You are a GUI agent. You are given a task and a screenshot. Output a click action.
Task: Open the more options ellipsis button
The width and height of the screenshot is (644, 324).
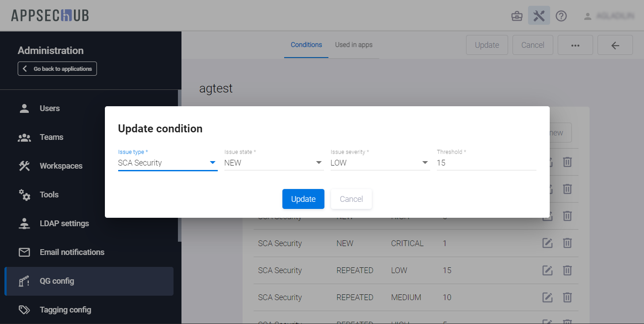[x=575, y=45]
